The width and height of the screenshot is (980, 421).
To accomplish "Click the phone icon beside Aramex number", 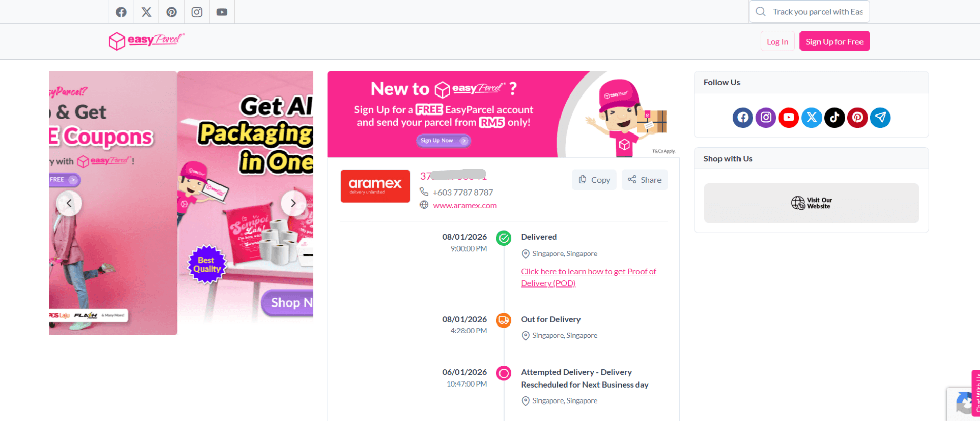I will point(424,192).
